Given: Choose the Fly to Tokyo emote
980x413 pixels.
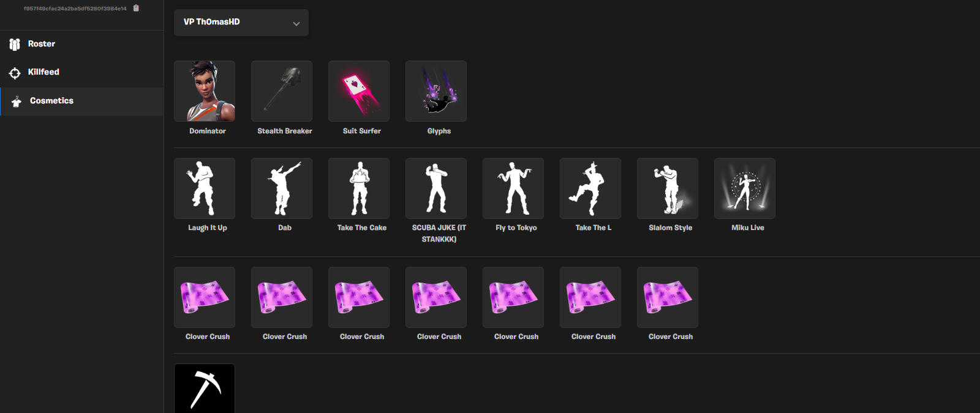Looking at the screenshot, I should coord(513,188).
